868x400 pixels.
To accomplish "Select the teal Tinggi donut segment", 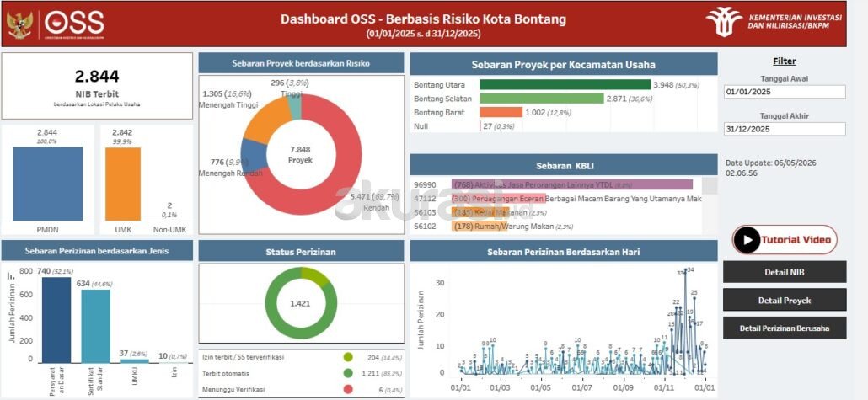I will click(x=295, y=107).
